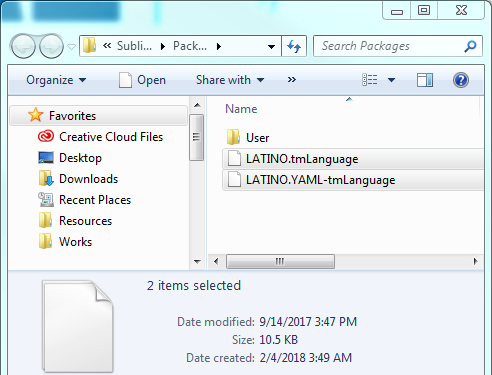The image size is (492, 375).
Task: Click Open in the toolbar
Action: [x=142, y=80]
